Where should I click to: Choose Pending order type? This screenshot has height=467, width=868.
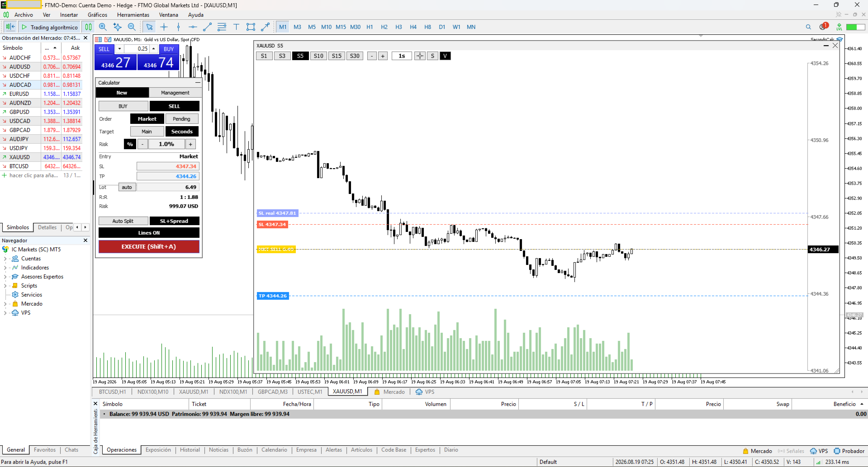(181, 119)
